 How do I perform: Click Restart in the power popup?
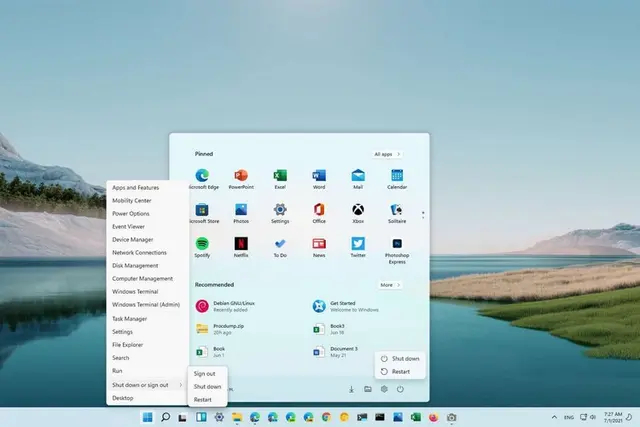[x=400, y=371]
